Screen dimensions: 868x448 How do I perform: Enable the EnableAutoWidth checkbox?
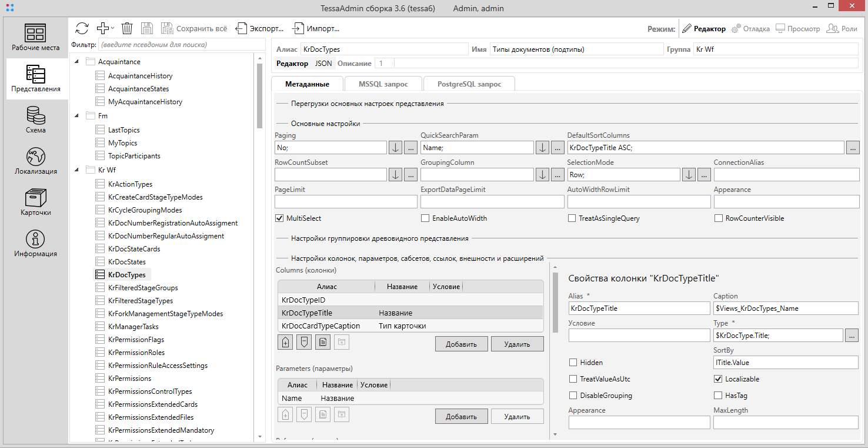click(425, 218)
